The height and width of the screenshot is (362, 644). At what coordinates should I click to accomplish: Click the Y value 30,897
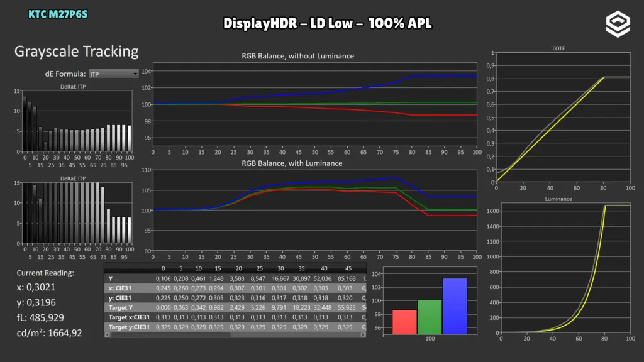click(301, 278)
